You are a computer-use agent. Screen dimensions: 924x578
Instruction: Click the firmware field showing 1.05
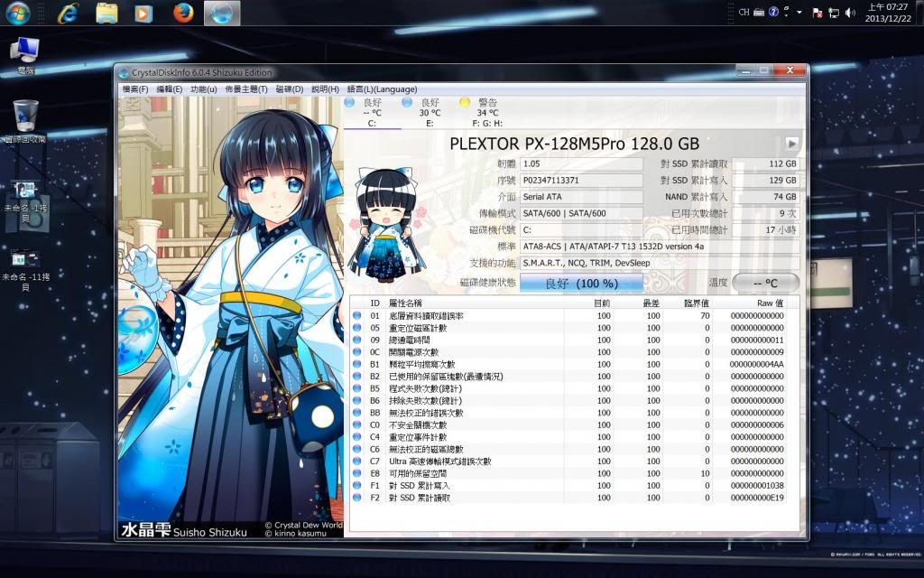click(581, 164)
